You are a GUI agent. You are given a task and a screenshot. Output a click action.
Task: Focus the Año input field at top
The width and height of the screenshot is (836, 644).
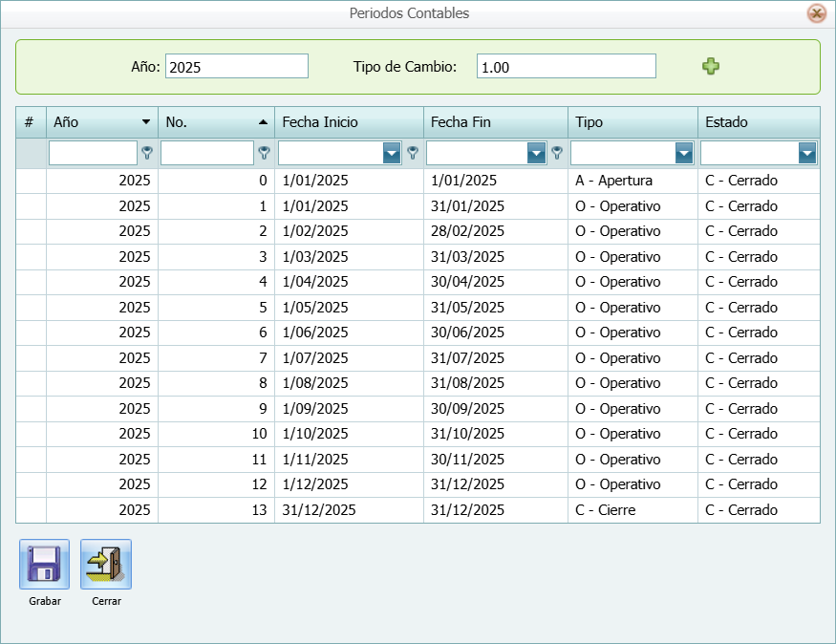coord(236,66)
